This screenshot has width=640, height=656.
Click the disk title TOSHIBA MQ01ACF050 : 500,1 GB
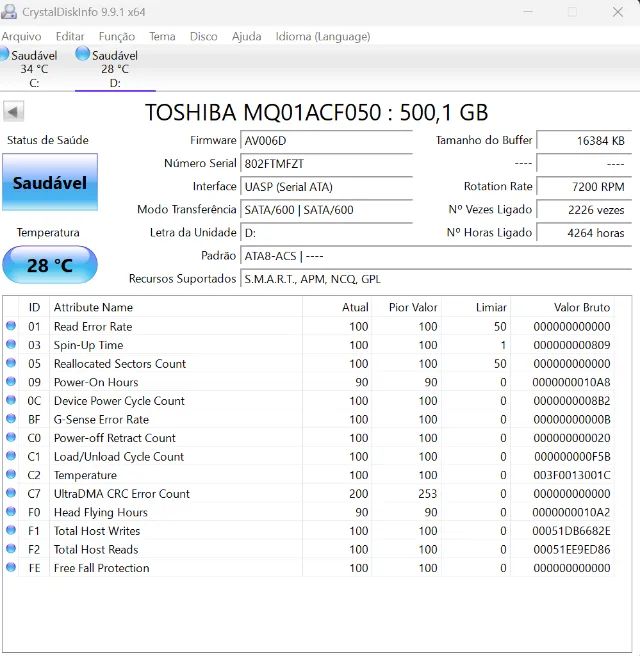[317, 113]
